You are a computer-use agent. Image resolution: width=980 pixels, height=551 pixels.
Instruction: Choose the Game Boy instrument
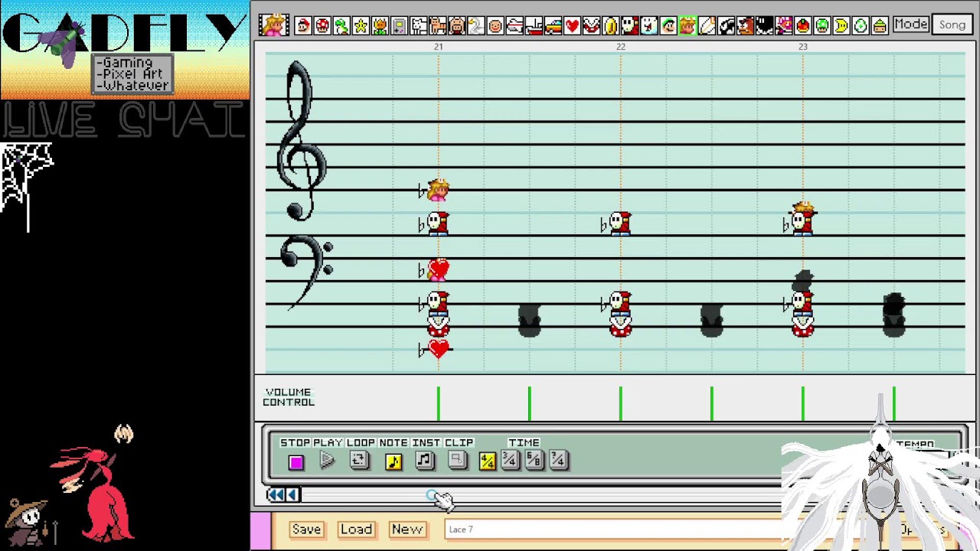[399, 25]
